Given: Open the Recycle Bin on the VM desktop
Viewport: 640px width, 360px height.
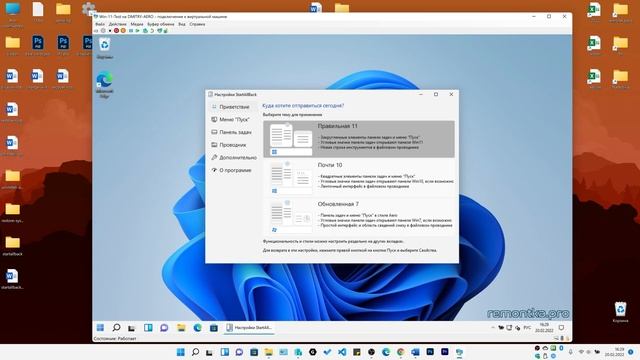Looking at the screenshot, I should [104, 48].
